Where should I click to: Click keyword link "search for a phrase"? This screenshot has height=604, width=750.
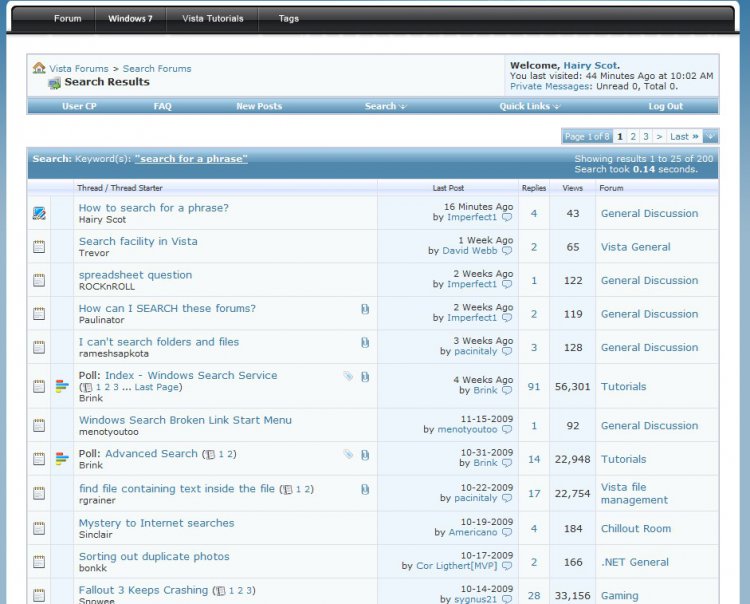tap(191, 159)
